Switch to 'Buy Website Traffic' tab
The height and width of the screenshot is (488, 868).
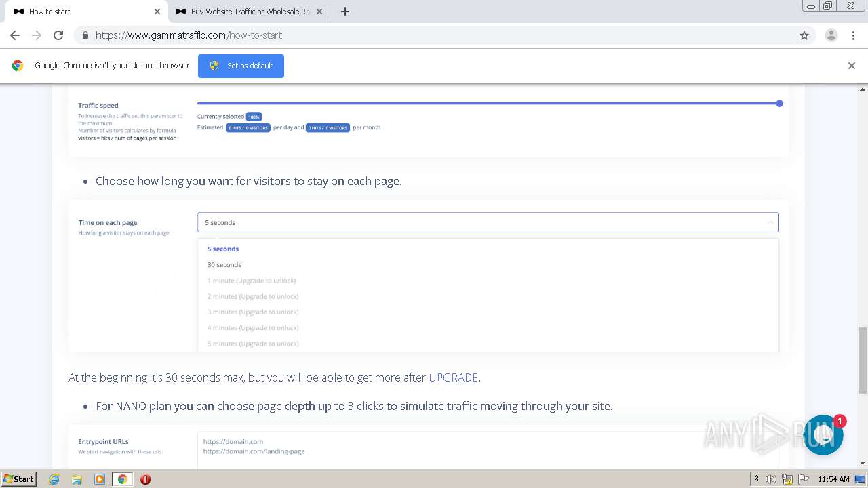250,12
